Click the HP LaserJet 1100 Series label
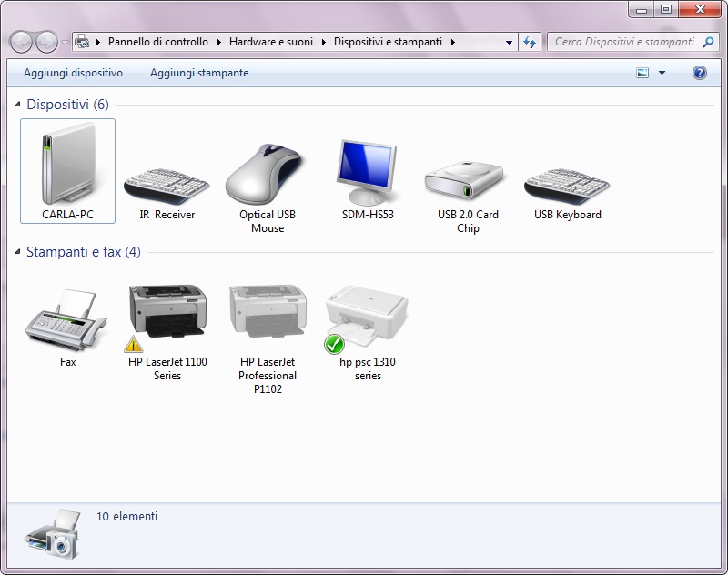 (x=167, y=368)
